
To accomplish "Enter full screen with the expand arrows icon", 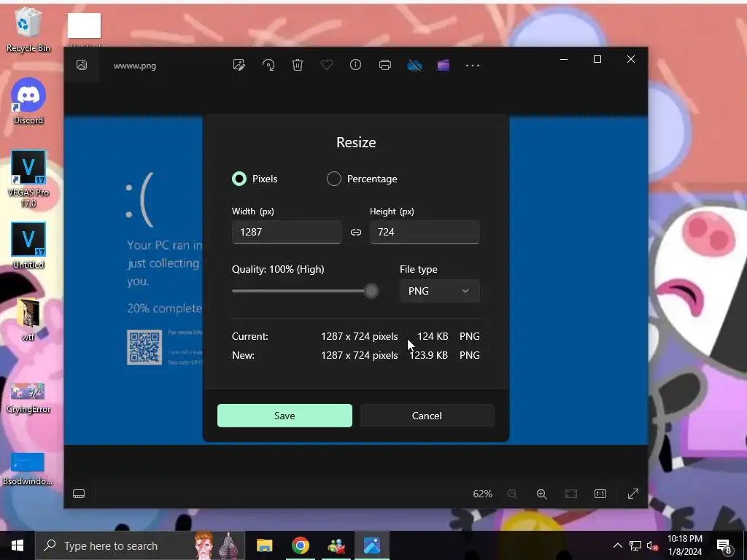I will pyautogui.click(x=632, y=494).
